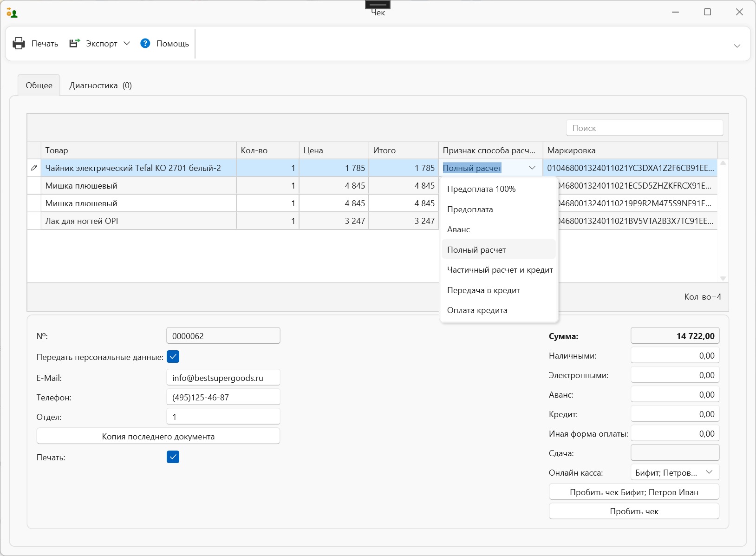Click the Копия последнего документа button
This screenshot has height=556, width=756.
[158, 436]
